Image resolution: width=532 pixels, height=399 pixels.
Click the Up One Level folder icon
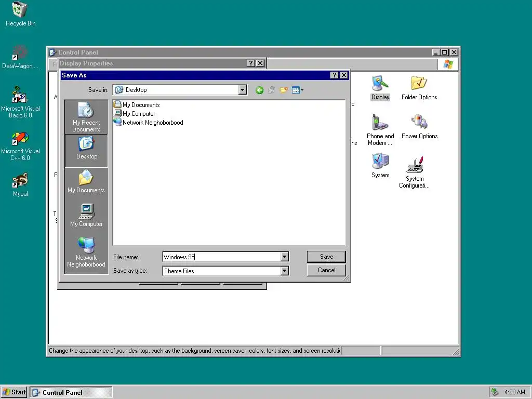click(271, 90)
